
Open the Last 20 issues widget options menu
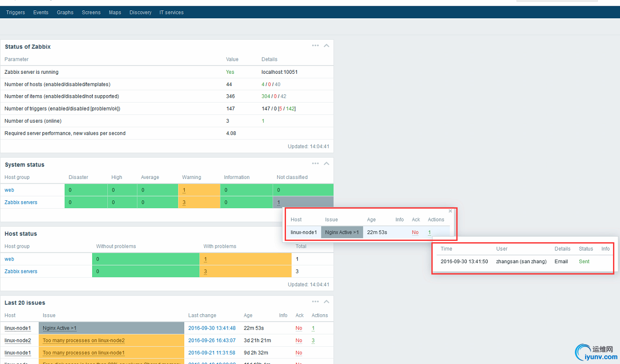[315, 302]
